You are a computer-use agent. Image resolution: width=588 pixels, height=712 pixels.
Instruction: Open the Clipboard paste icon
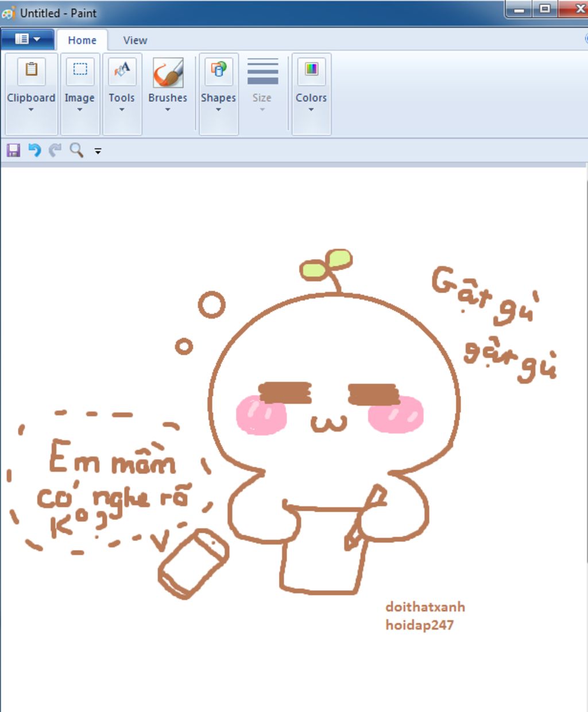click(x=31, y=71)
